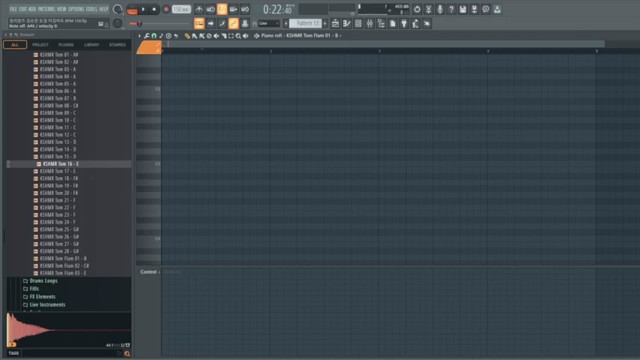Screen dimensions: 640x360
Task: Open the Channel rack
Action: coord(358,24)
